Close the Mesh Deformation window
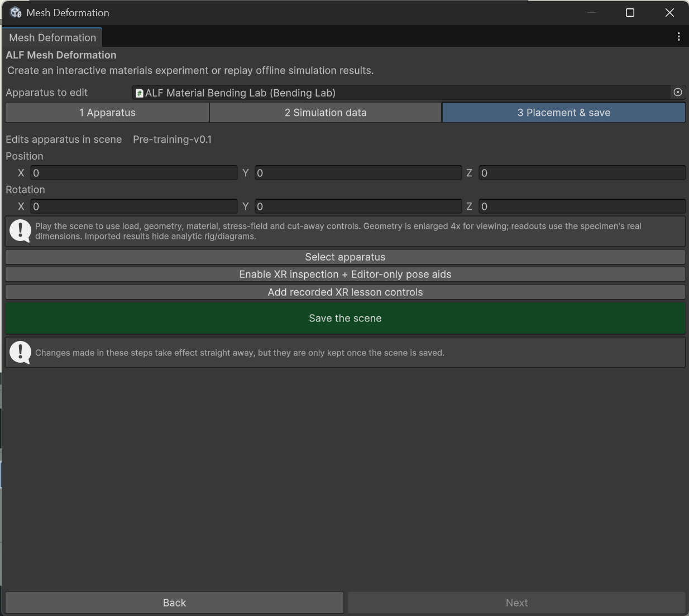Image resolution: width=689 pixels, height=616 pixels. 669,12
